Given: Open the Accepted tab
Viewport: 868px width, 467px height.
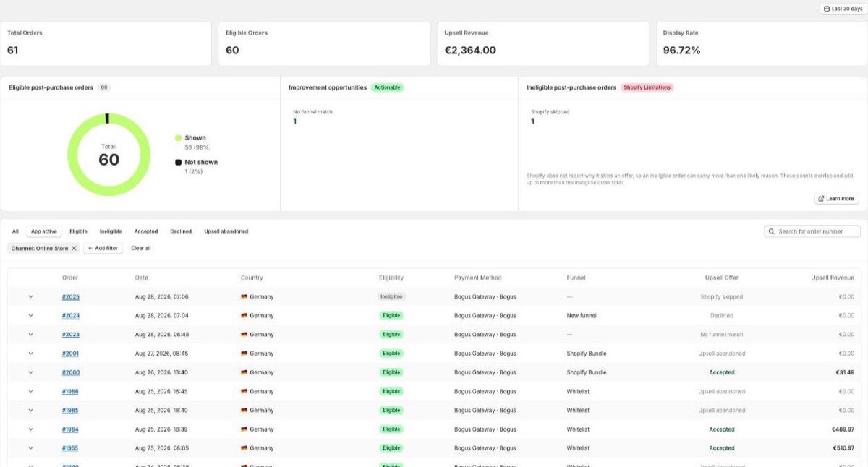Looking at the screenshot, I should 146,231.
